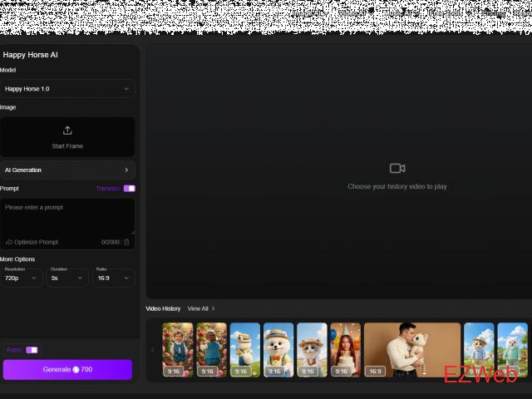Open the Duration 5s dropdown

[x=67, y=278]
